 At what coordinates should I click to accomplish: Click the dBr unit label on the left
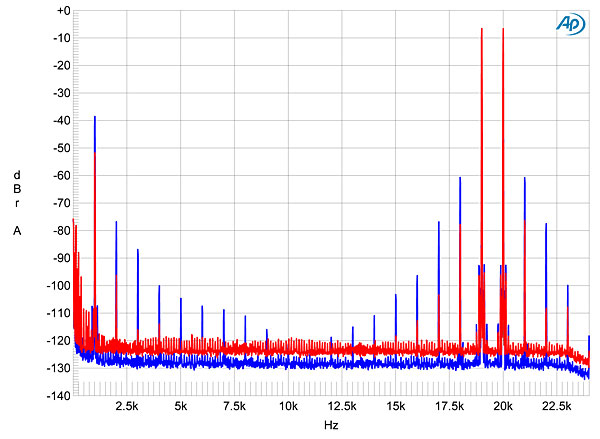click(17, 189)
